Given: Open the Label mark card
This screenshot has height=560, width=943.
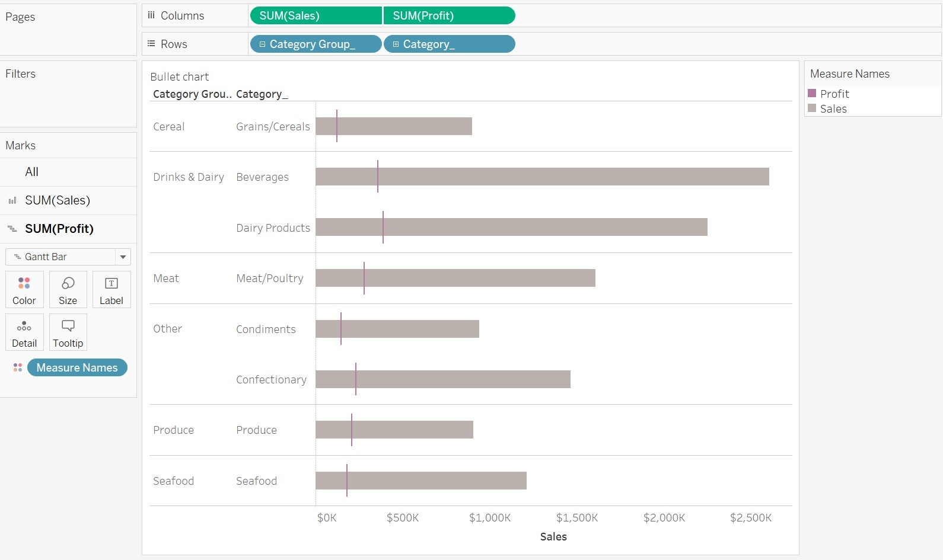Looking at the screenshot, I should coord(111,290).
